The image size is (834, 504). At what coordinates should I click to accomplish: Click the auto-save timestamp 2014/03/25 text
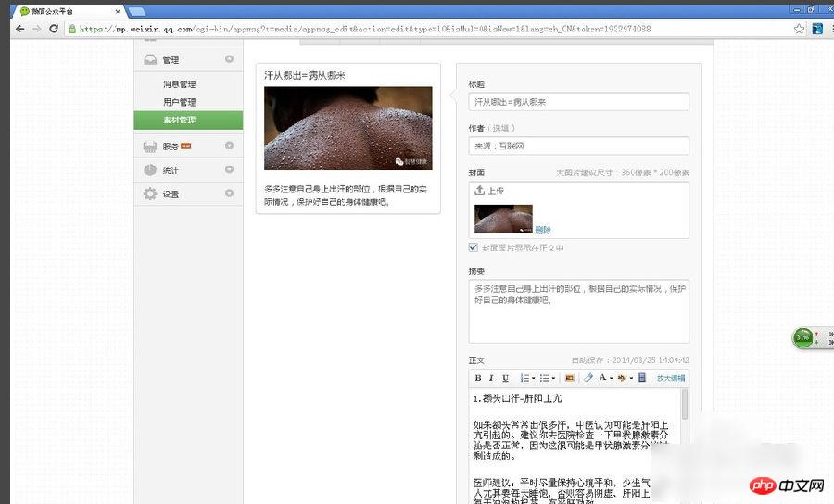point(630,359)
